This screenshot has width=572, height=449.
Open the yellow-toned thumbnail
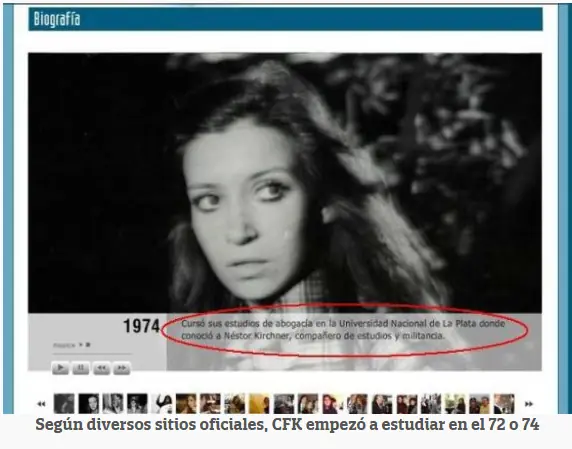click(x=259, y=403)
